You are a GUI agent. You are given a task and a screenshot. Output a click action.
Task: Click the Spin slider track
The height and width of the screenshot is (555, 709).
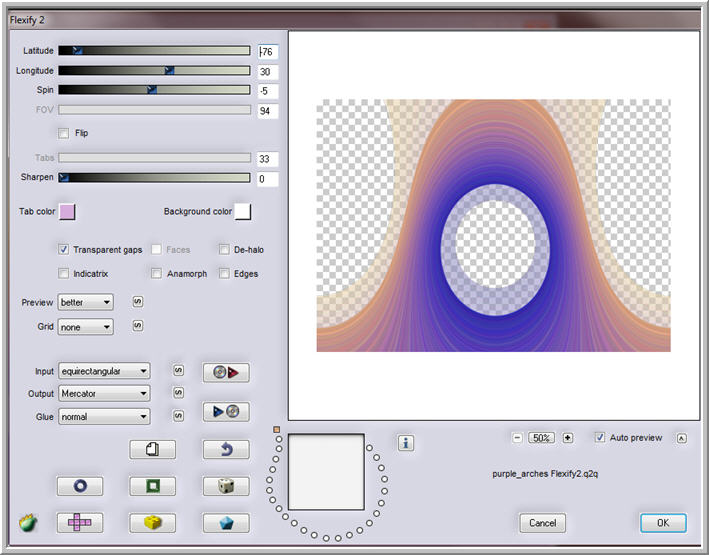click(154, 90)
